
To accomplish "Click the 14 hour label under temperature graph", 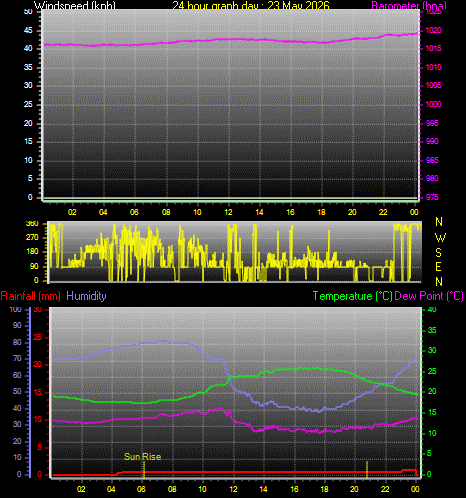I will pos(263,489).
